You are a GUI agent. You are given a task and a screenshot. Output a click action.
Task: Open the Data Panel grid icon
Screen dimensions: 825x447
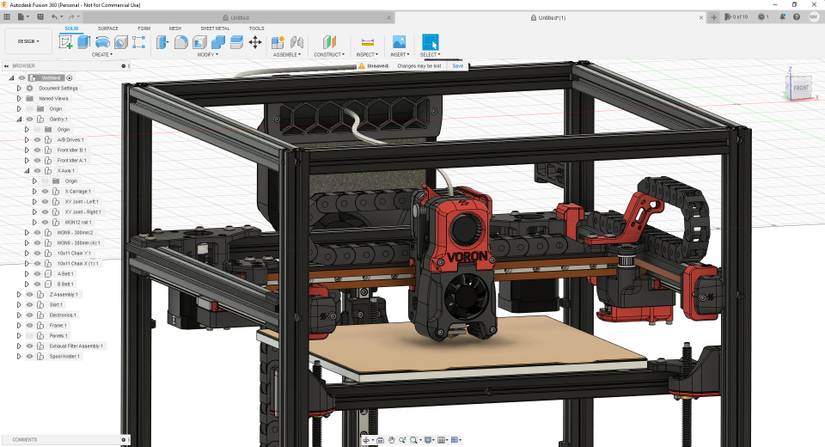pos(7,17)
